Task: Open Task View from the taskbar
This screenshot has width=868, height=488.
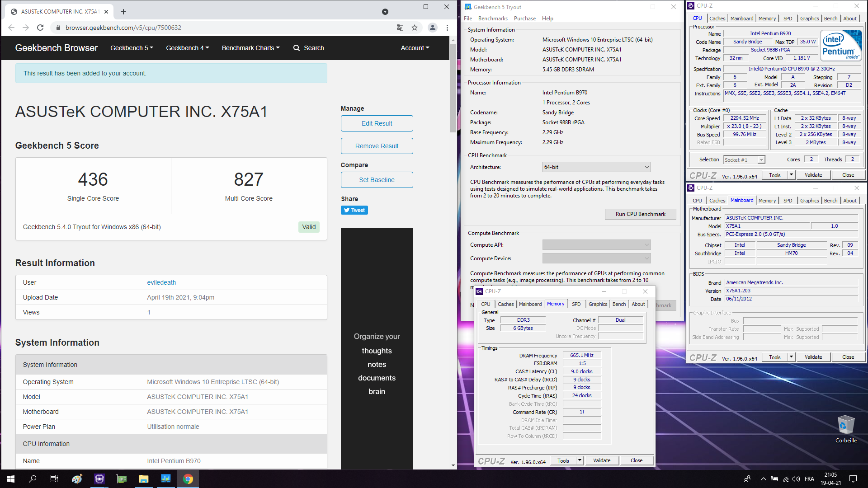Action: [x=54, y=479]
